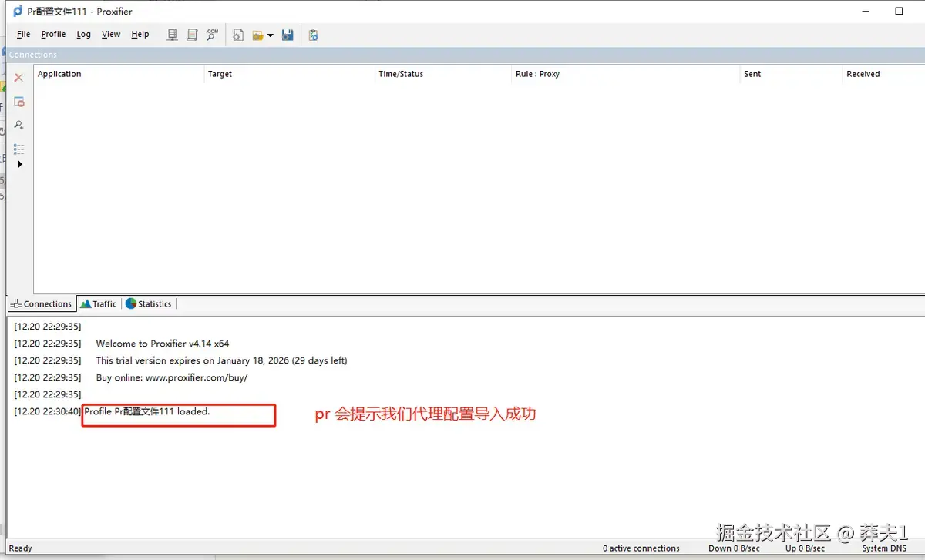Click the magnifier-plus filter icon in sidebar

pyautogui.click(x=19, y=125)
